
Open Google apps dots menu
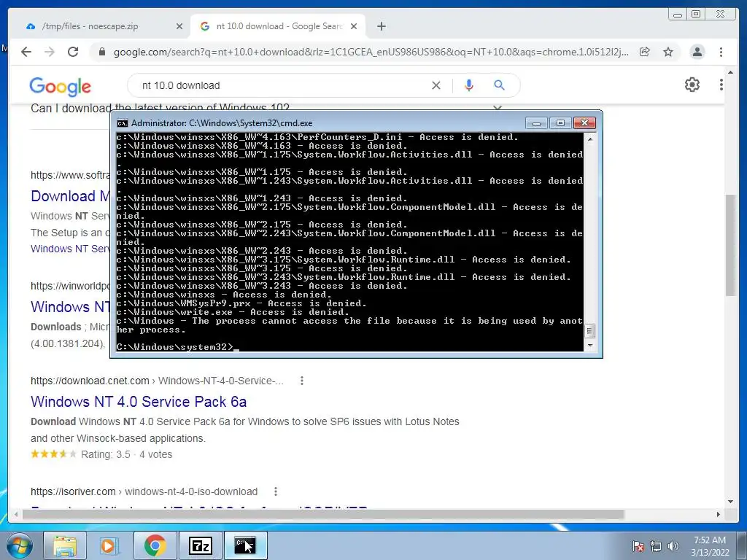(x=721, y=85)
